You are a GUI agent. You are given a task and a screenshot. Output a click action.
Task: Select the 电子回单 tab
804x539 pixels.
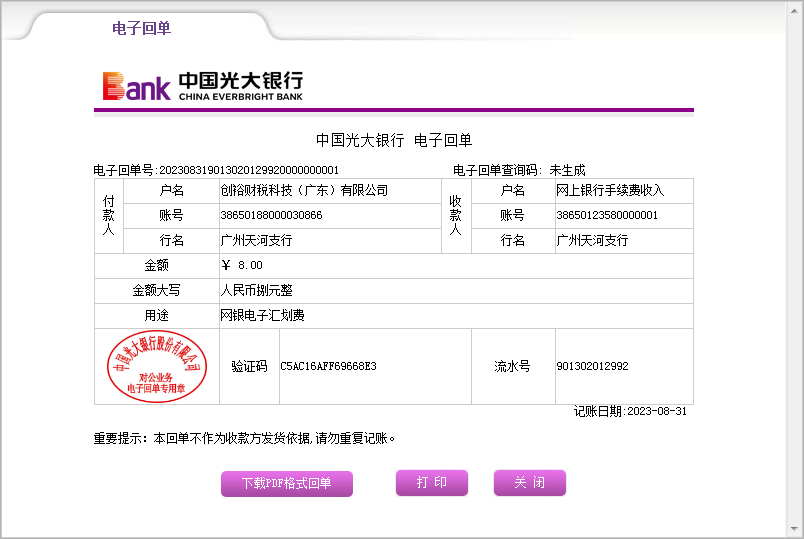pyautogui.click(x=141, y=28)
